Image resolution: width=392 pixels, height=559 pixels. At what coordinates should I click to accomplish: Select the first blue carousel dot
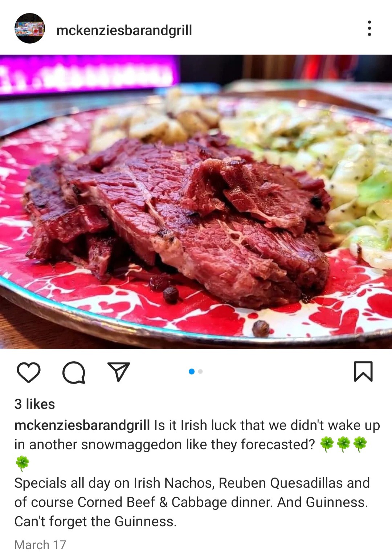(192, 371)
